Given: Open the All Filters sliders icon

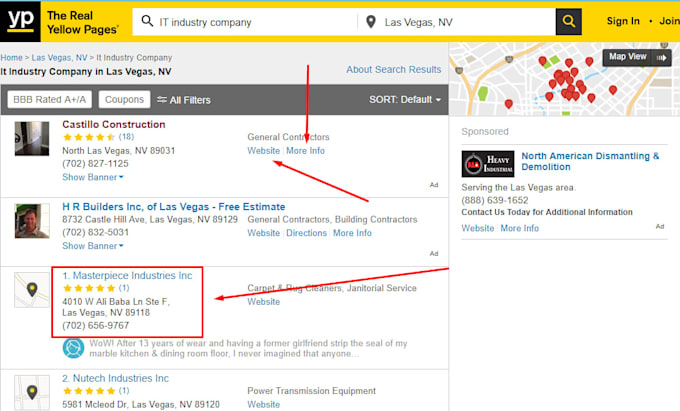Looking at the screenshot, I should tap(162, 100).
